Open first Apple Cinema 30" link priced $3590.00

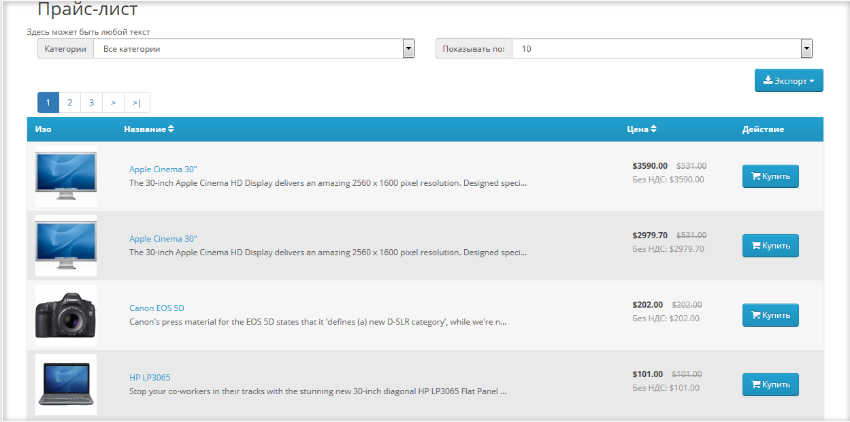click(x=163, y=169)
